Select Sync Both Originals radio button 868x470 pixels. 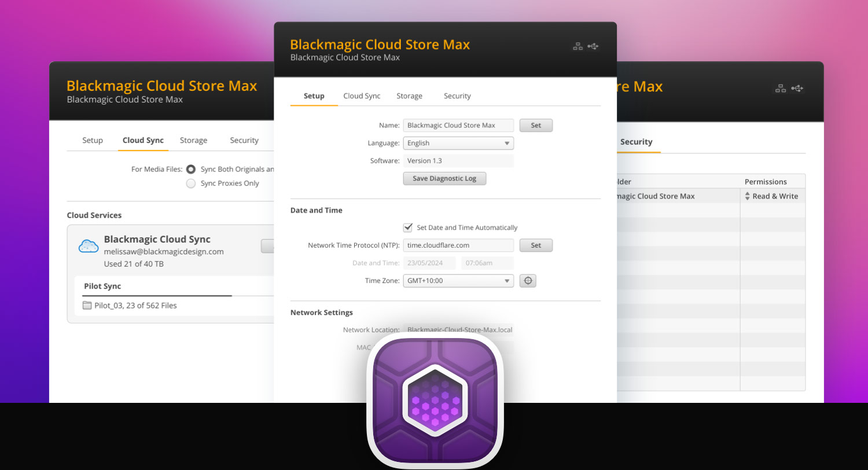pyautogui.click(x=191, y=169)
